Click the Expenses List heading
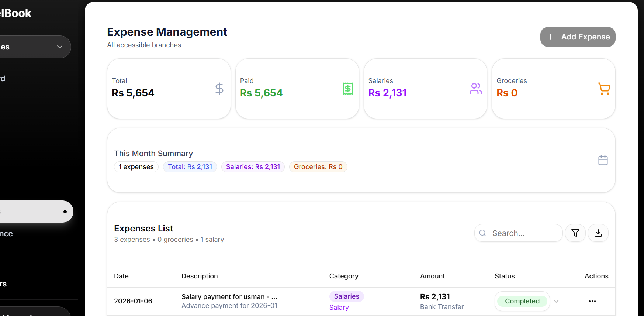The image size is (644, 316). click(143, 229)
